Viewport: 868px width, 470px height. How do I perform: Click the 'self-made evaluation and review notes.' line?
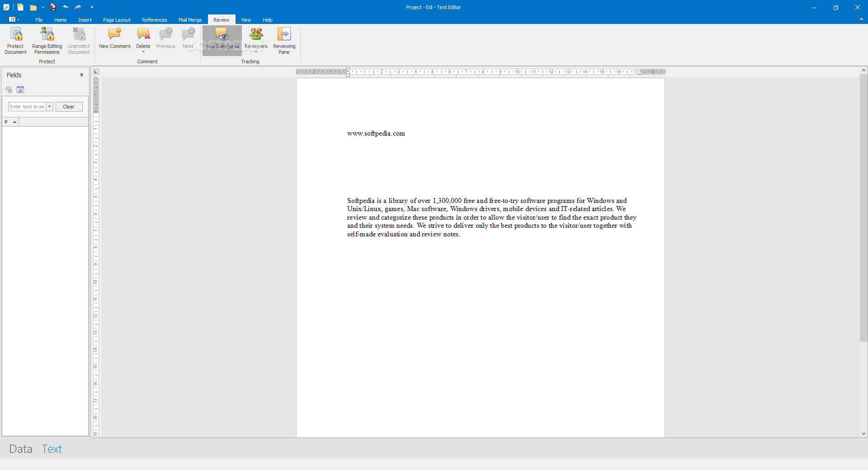click(403, 234)
